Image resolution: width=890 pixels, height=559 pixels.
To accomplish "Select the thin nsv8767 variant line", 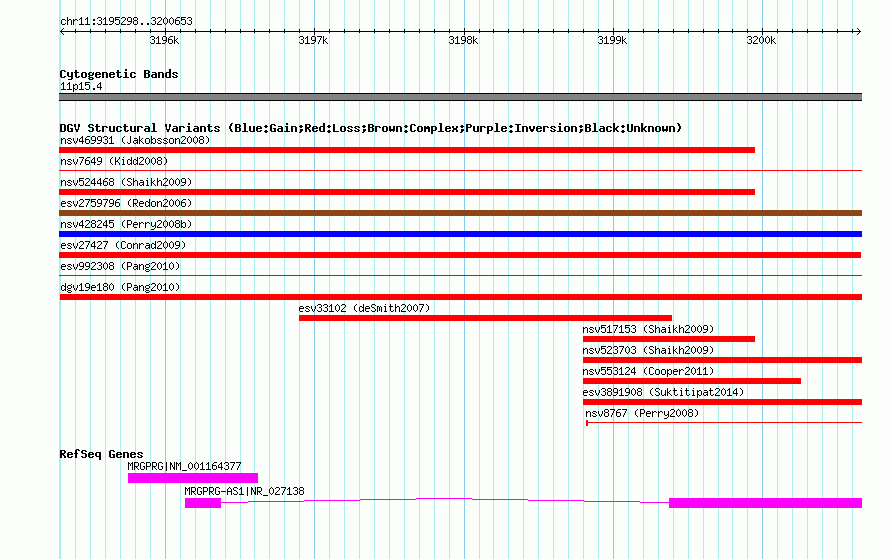I will pyautogui.click(x=724, y=422).
